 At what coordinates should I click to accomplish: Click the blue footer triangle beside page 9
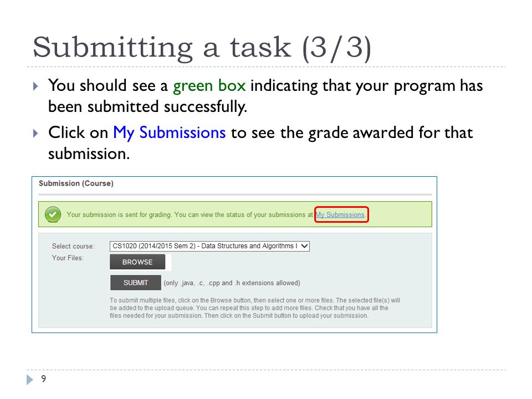click(30, 379)
